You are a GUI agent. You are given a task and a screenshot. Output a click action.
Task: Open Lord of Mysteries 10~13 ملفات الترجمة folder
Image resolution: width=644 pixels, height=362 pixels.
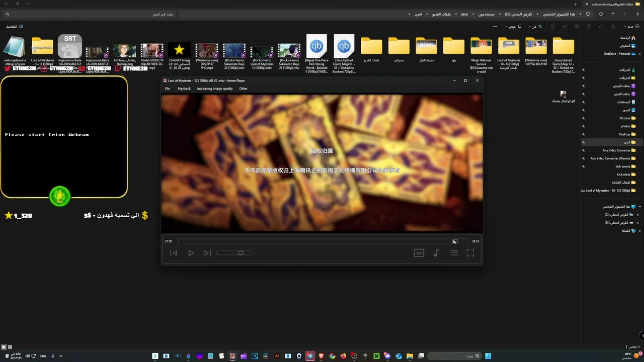509,52
